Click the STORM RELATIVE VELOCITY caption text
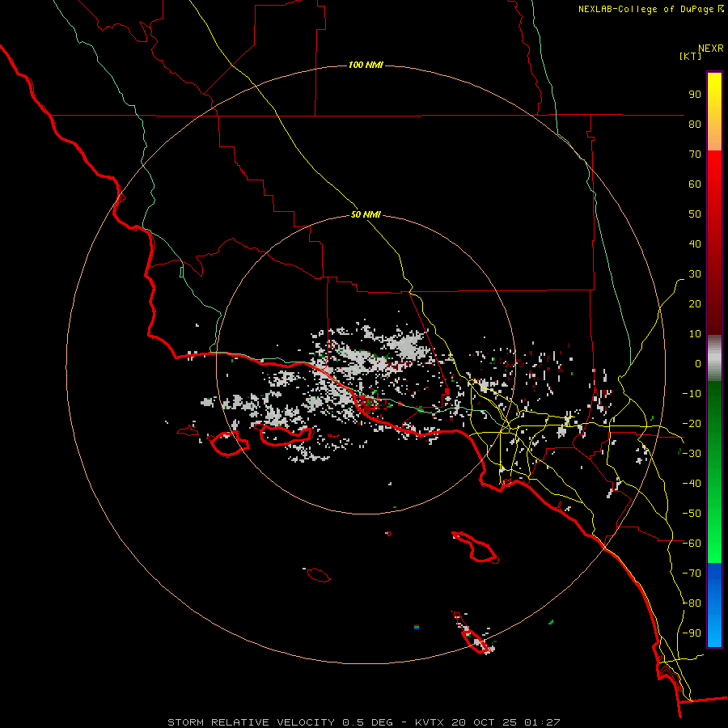 [x=251, y=722]
